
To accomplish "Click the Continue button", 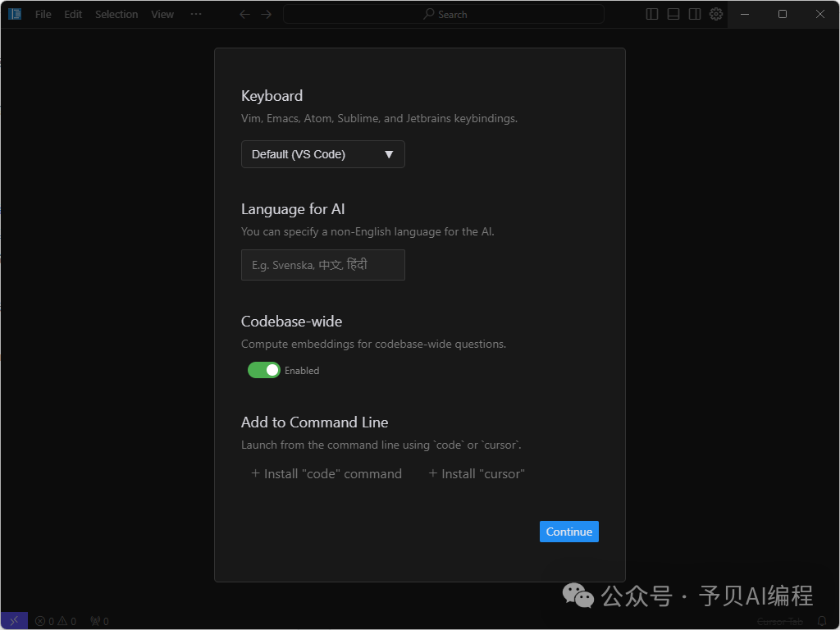I will point(569,532).
